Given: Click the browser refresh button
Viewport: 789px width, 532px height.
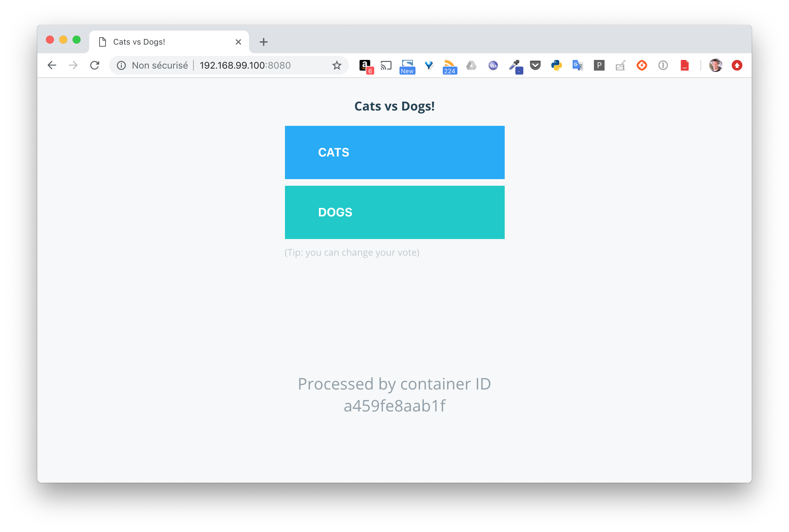Looking at the screenshot, I should pyautogui.click(x=96, y=65).
